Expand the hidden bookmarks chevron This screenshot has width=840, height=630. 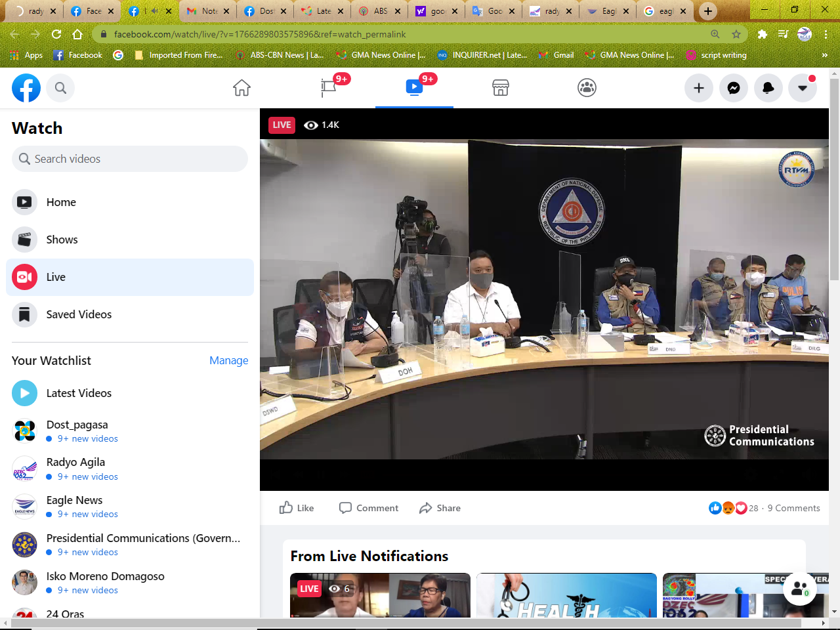click(825, 55)
